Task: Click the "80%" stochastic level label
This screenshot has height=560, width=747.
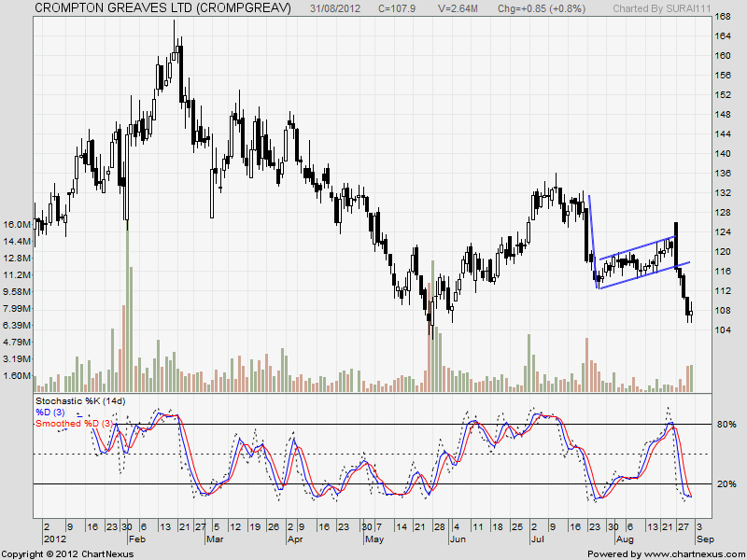Action: pos(726,425)
